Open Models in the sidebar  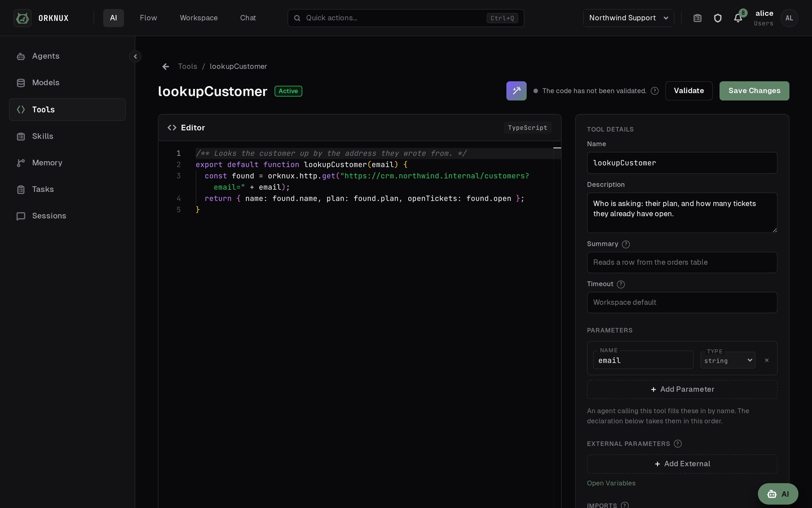click(67, 83)
